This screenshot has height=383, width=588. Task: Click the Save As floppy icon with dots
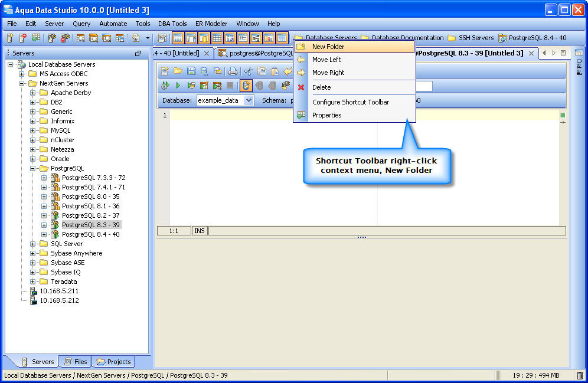click(x=204, y=71)
